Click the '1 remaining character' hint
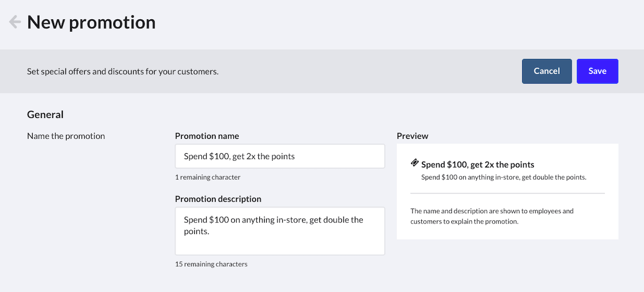This screenshot has width=644, height=292. tap(208, 177)
